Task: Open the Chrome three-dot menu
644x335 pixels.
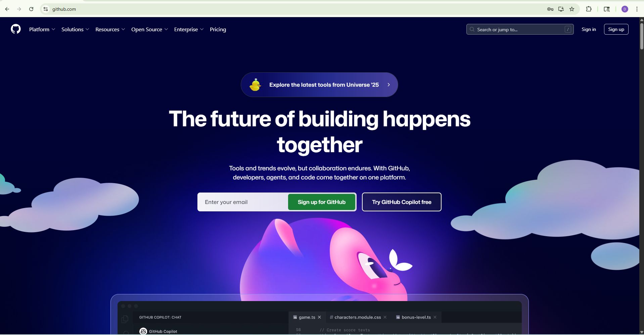Action: tap(637, 9)
